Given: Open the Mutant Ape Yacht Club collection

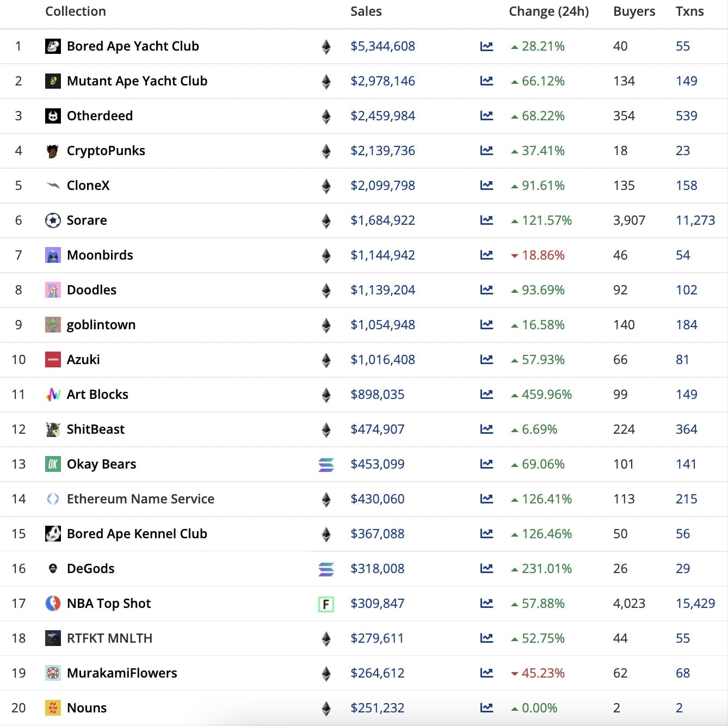Looking at the screenshot, I should click(x=137, y=81).
